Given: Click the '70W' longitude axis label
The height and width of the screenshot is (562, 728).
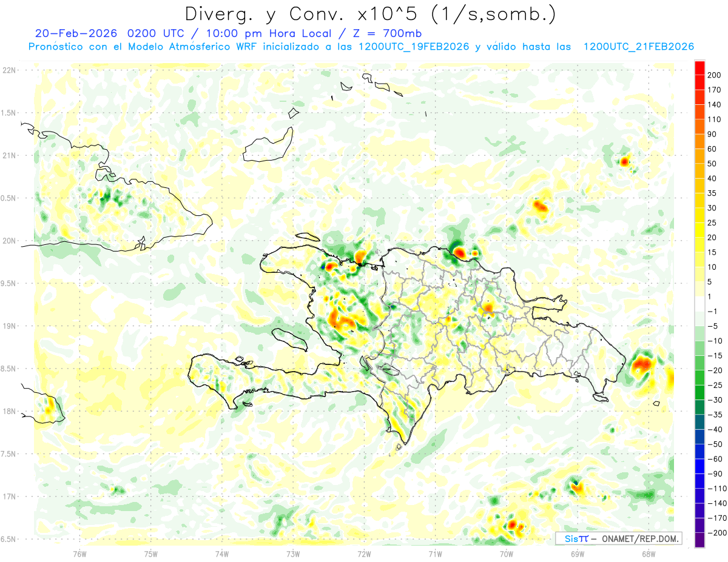Looking at the screenshot, I should coord(507,554).
